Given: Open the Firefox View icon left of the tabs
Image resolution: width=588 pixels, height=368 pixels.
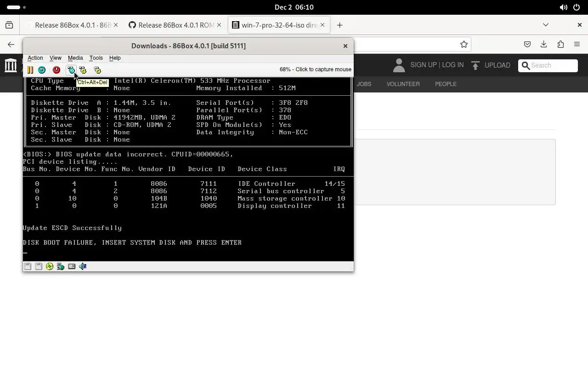Looking at the screenshot, I should [9, 25].
